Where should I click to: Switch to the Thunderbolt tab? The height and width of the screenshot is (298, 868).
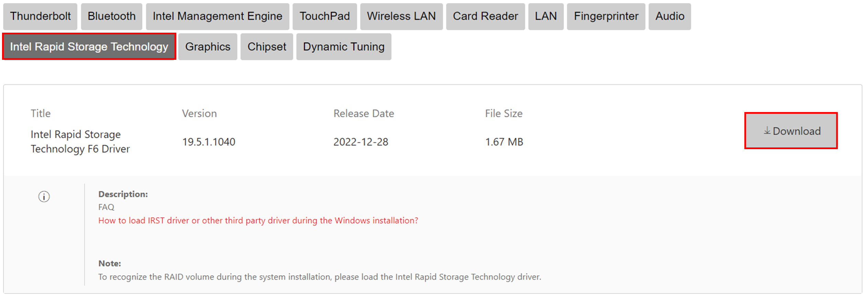(x=40, y=16)
